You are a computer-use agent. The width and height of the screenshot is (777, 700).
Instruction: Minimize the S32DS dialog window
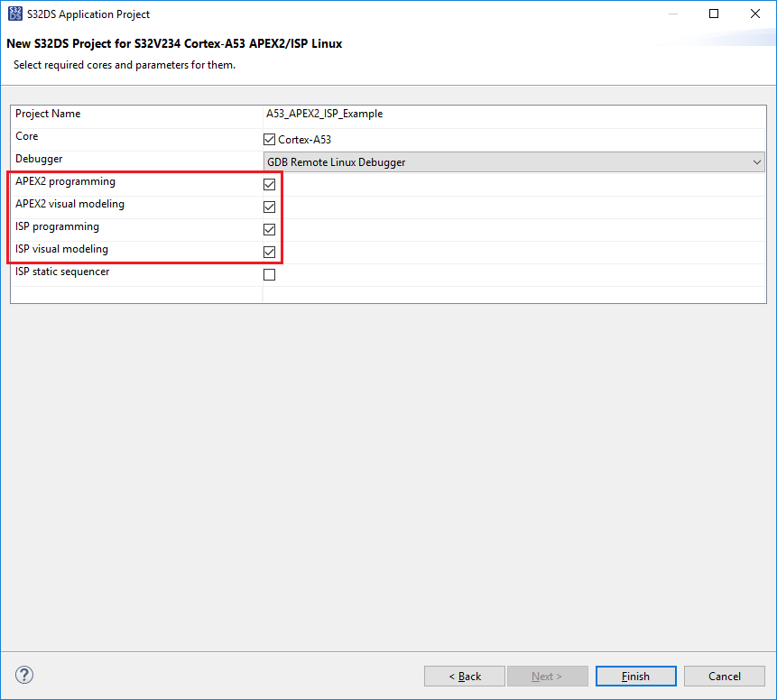(x=673, y=14)
